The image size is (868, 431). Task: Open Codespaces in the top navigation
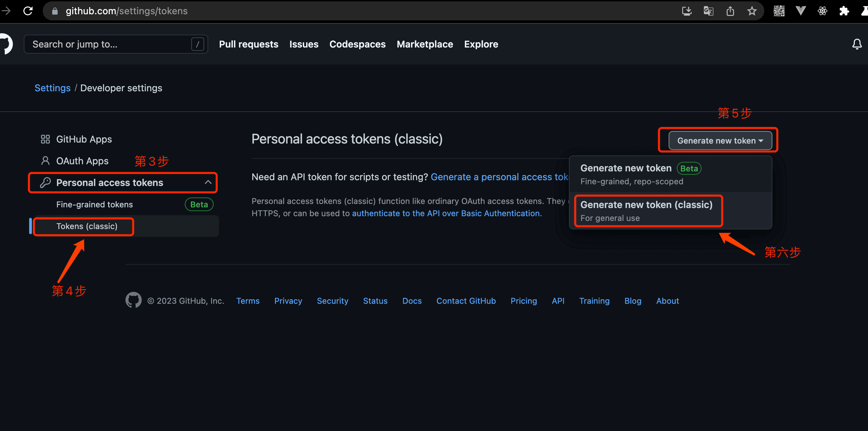coord(357,44)
